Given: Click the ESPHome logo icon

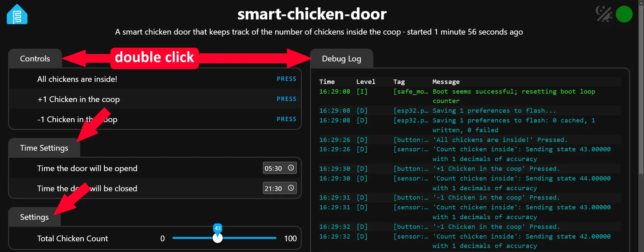Looking at the screenshot, I should [17, 14].
